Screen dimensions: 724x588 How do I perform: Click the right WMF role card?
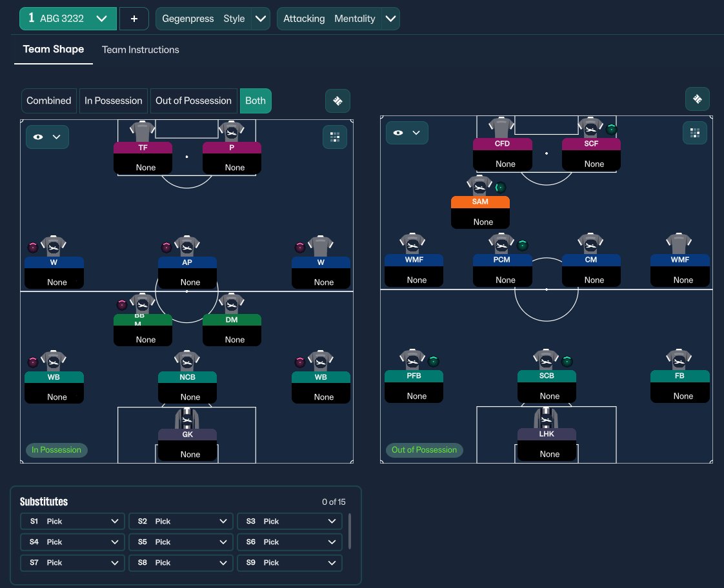click(679, 270)
